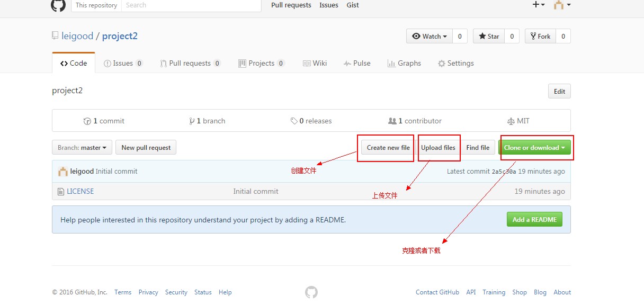Open the Watch dropdown button
Viewport: 644px width, 305px height.
pyautogui.click(x=430, y=36)
